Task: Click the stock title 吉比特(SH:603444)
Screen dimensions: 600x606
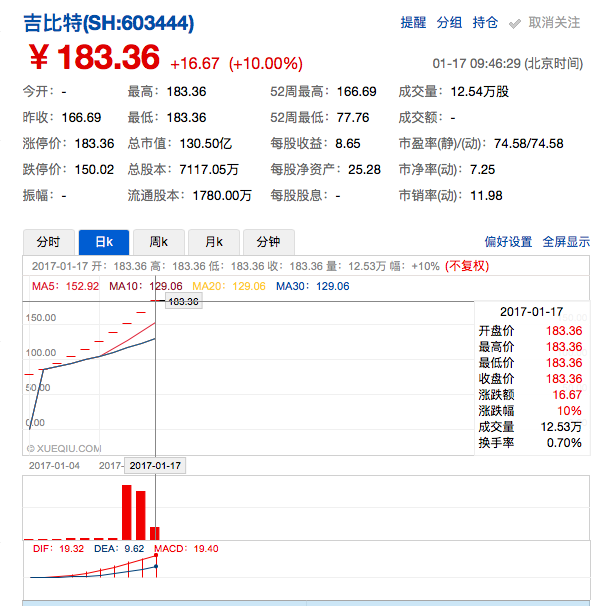Action: (109, 23)
